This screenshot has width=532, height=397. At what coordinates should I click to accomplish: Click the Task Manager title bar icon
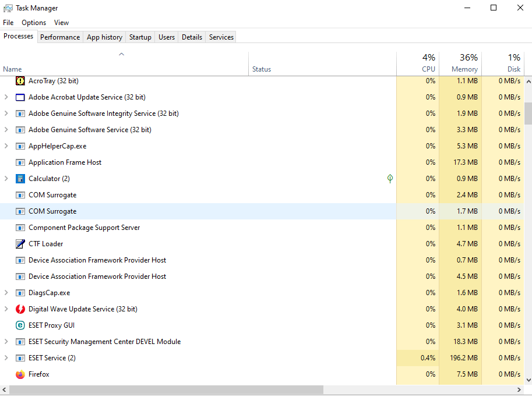(x=8, y=8)
